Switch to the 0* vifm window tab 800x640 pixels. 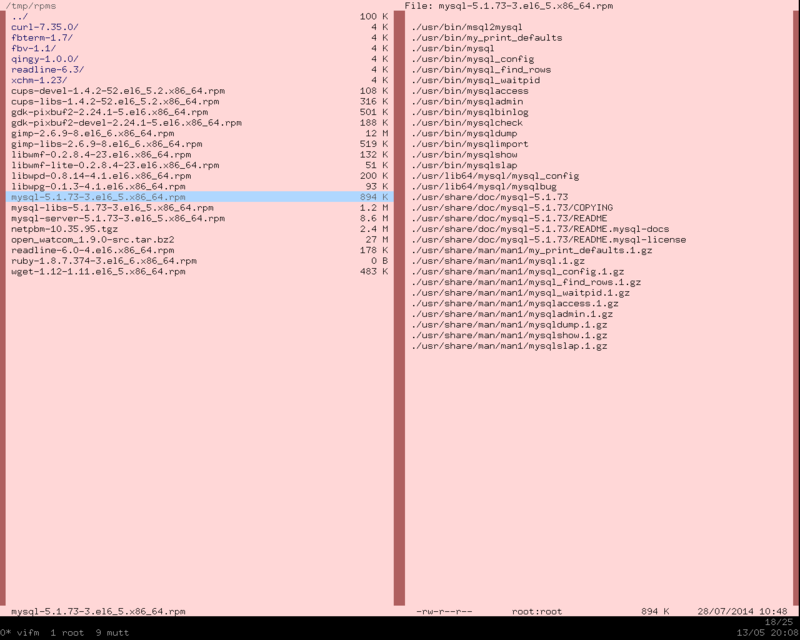click(20, 633)
